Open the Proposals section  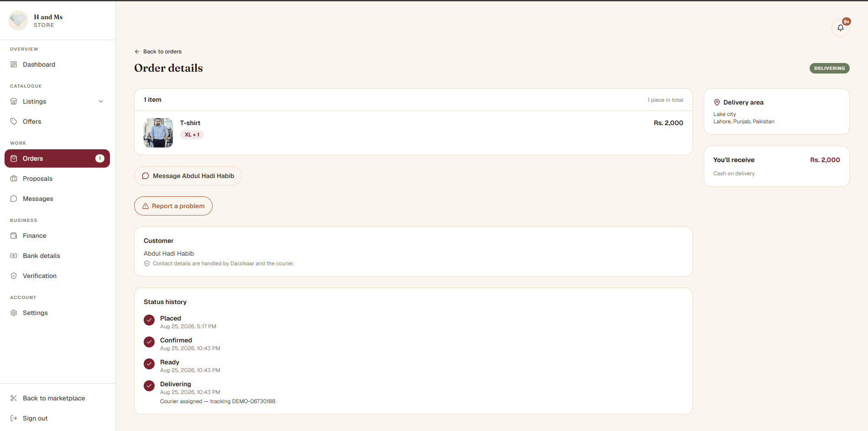tap(57, 179)
